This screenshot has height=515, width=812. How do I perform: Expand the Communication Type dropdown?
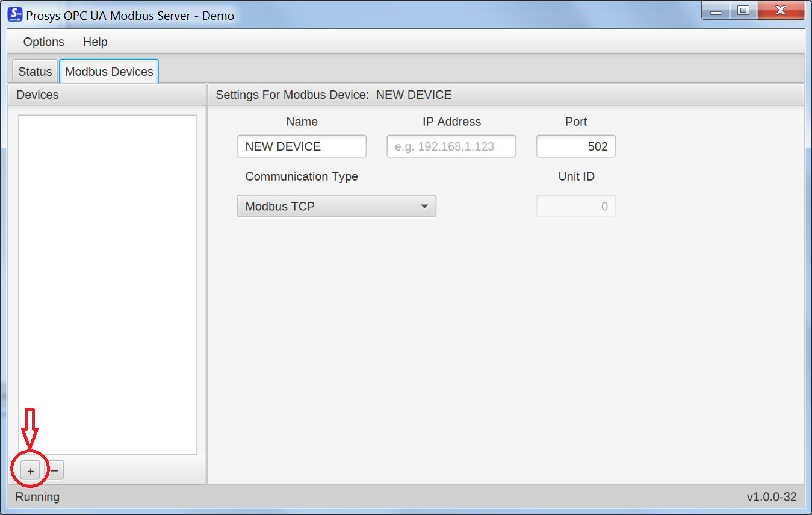(336, 206)
